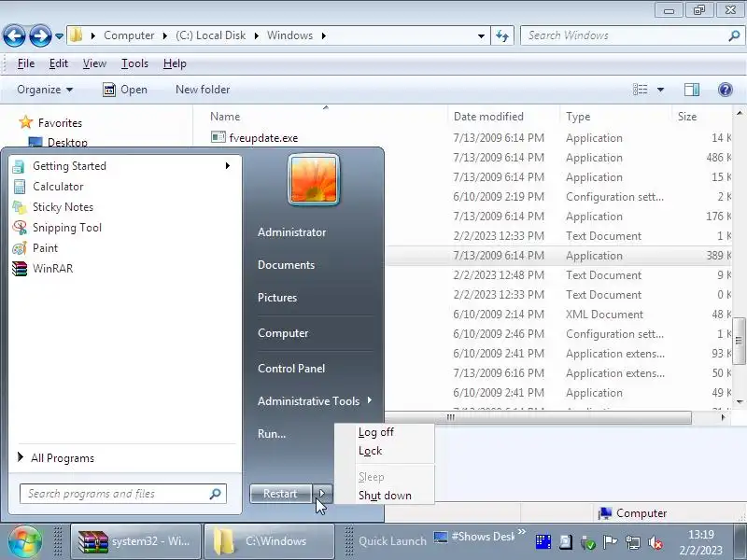Launch Sticky Notes
The width and height of the screenshot is (747, 560).
(63, 207)
